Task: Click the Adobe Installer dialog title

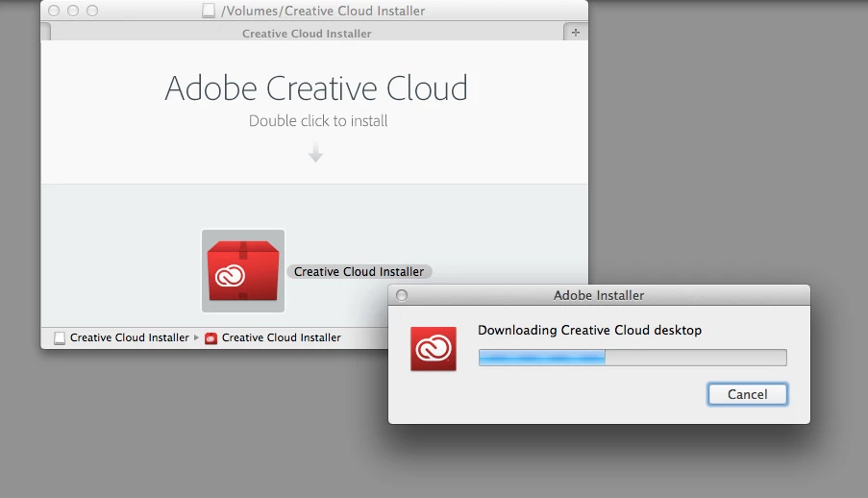Action: [599, 295]
